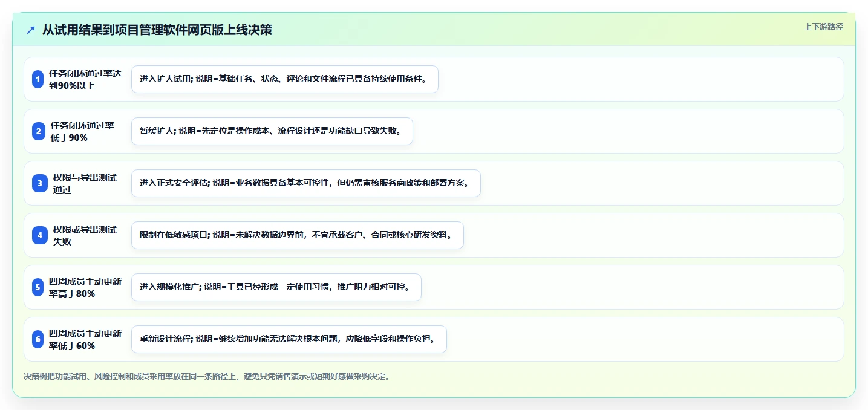Click the 暂缓扩大 result box
The width and height of the screenshot is (868, 410).
click(272, 131)
